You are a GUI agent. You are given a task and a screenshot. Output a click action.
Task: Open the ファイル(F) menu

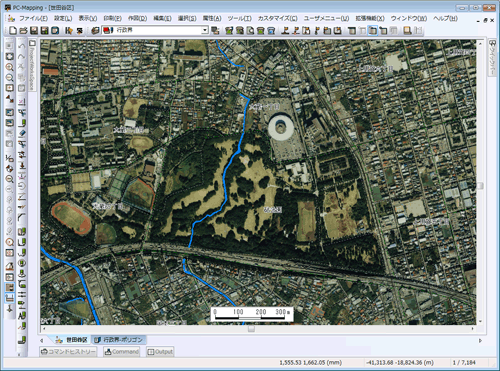[33, 18]
